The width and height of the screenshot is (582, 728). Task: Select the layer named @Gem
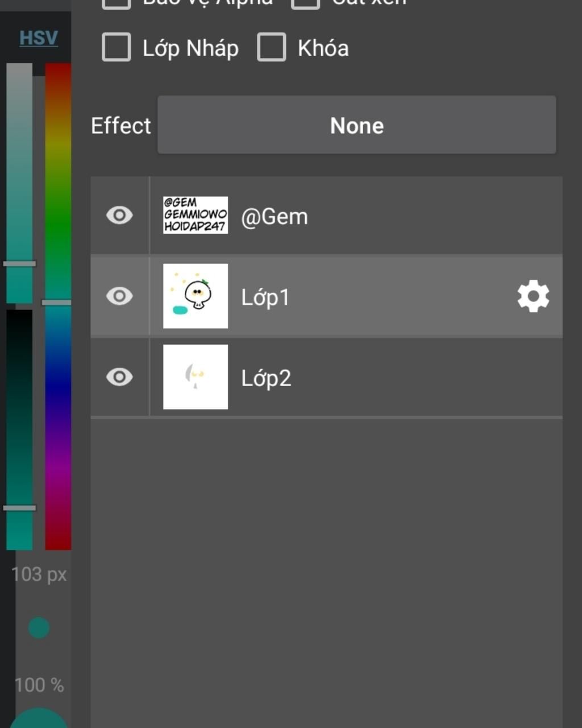(x=275, y=217)
